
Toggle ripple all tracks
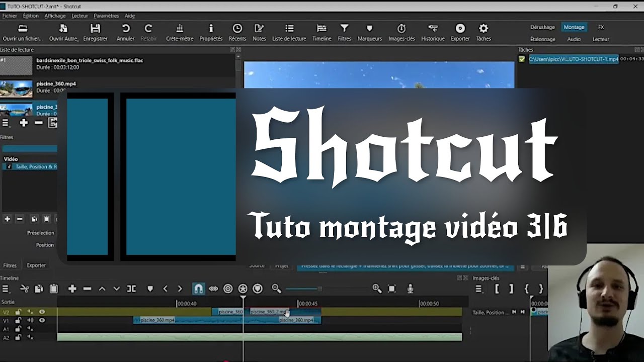(243, 289)
